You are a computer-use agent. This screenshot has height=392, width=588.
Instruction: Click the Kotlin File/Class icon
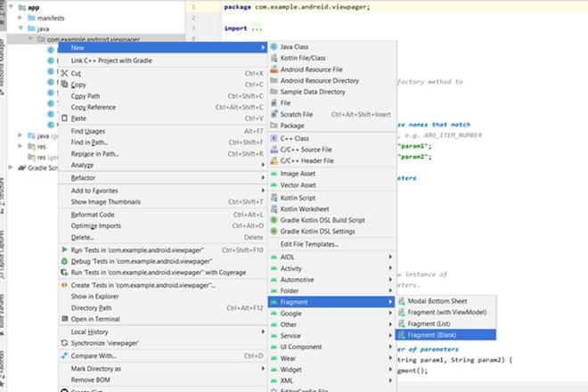(274, 58)
